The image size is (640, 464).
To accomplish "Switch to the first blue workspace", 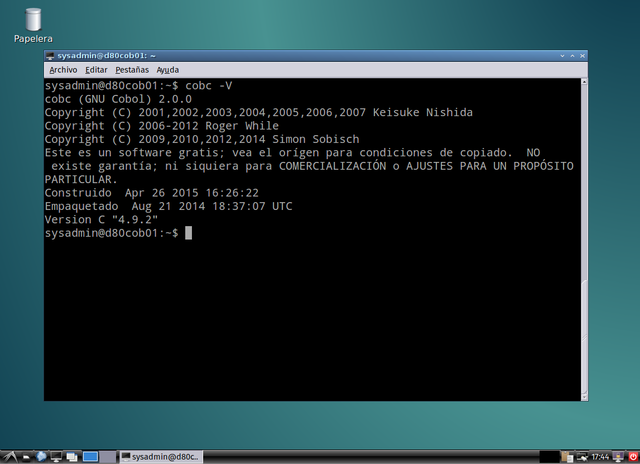I will (90, 457).
